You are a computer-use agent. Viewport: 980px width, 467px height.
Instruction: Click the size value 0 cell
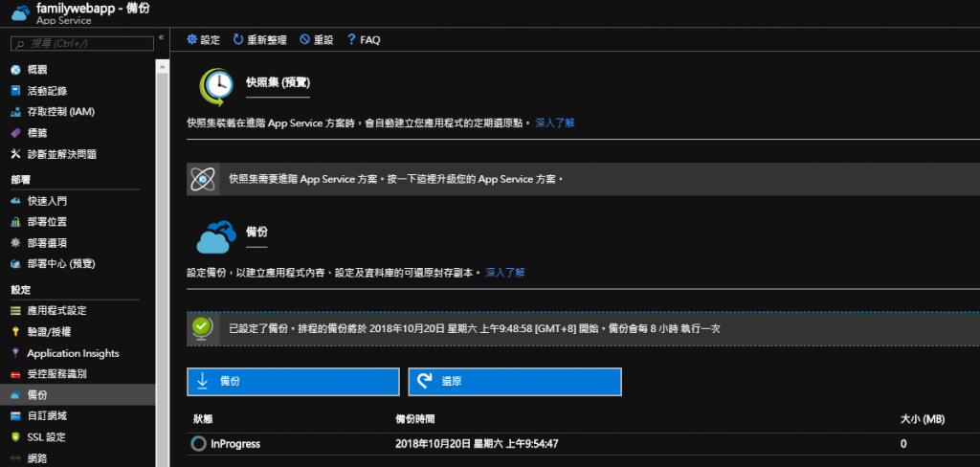point(903,444)
